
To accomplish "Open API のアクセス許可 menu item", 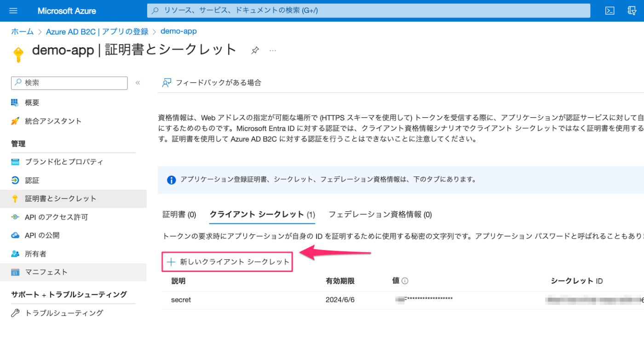I will [56, 217].
